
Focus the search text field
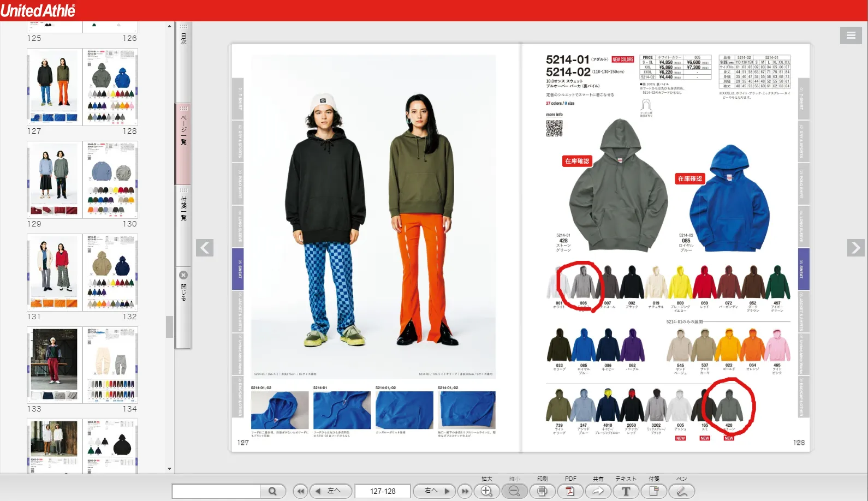coord(216,491)
